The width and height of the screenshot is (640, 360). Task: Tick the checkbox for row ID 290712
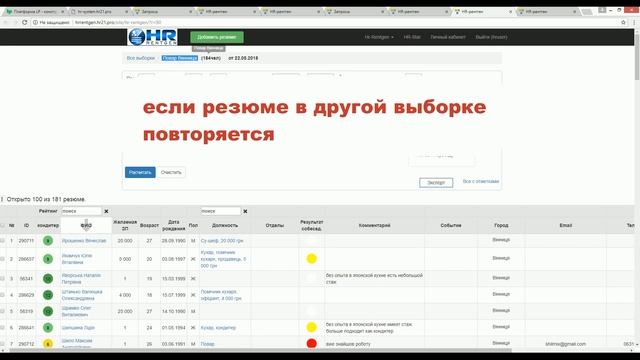[2, 344]
